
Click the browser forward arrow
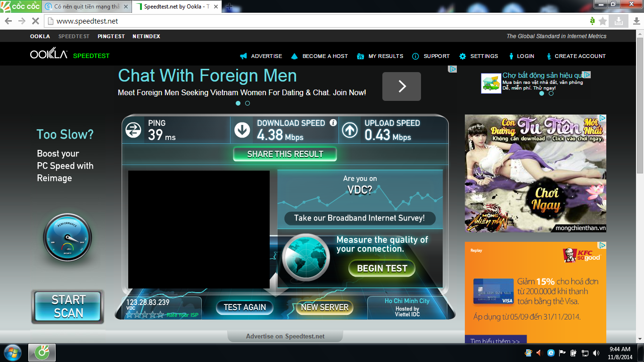click(22, 21)
